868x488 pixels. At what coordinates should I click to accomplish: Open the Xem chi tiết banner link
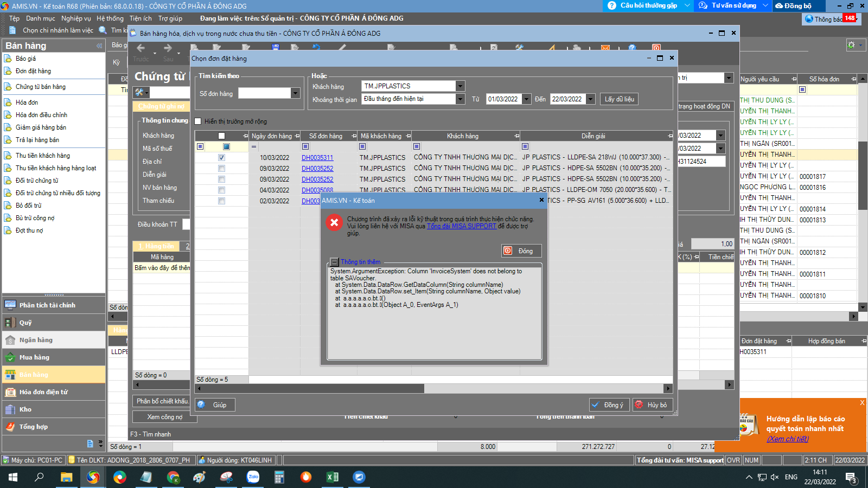point(787,439)
